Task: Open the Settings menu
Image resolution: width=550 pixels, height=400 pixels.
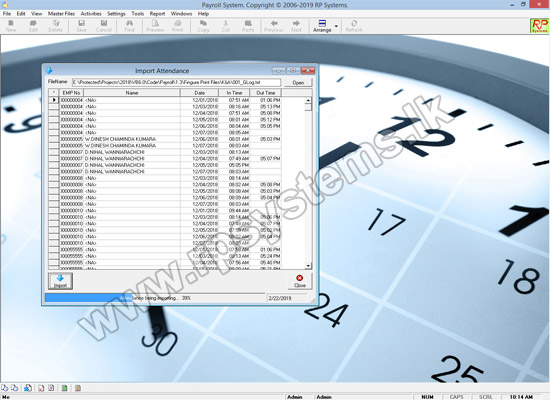Action: coord(116,14)
